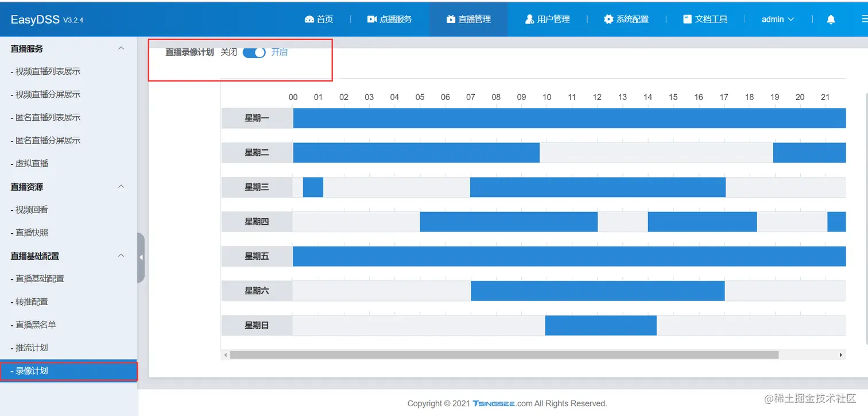Collapse the sidebar with the arrow handle
The width and height of the screenshot is (868, 416).
(x=141, y=257)
